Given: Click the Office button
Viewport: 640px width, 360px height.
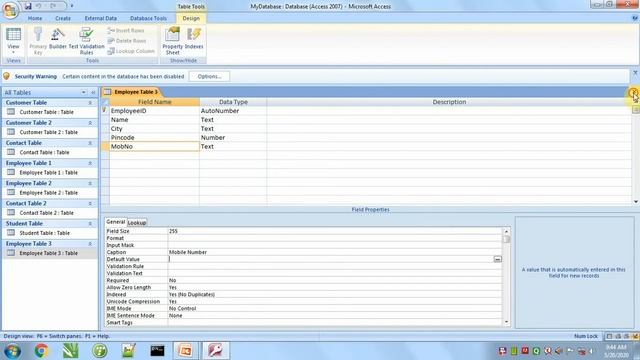Looking at the screenshot, I should tap(10, 10).
